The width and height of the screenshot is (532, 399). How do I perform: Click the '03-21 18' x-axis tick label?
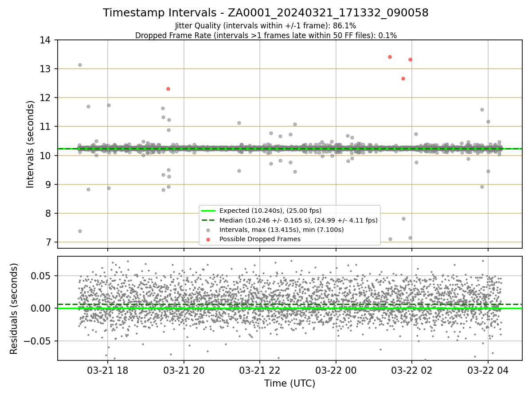click(x=108, y=371)
